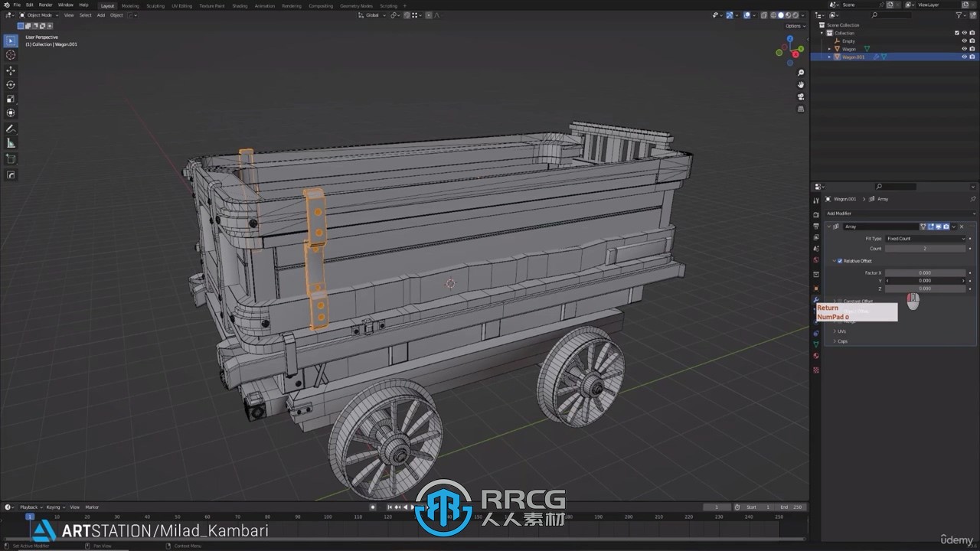The image size is (980, 551).
Task: Switch to UV Editing workspace tab
Action: coord(181,5)
